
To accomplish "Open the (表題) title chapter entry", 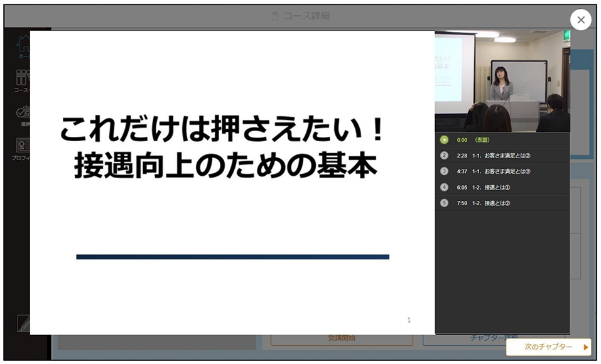I will [x=502, y=140].
